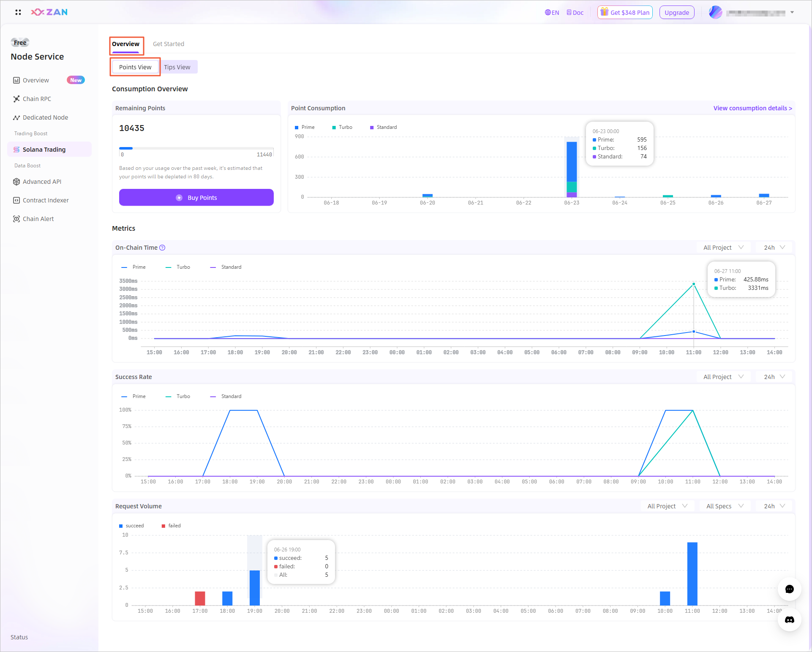Switch to the Get Started tab
Viewport: 812px width, 652px height.
point(169,44)
